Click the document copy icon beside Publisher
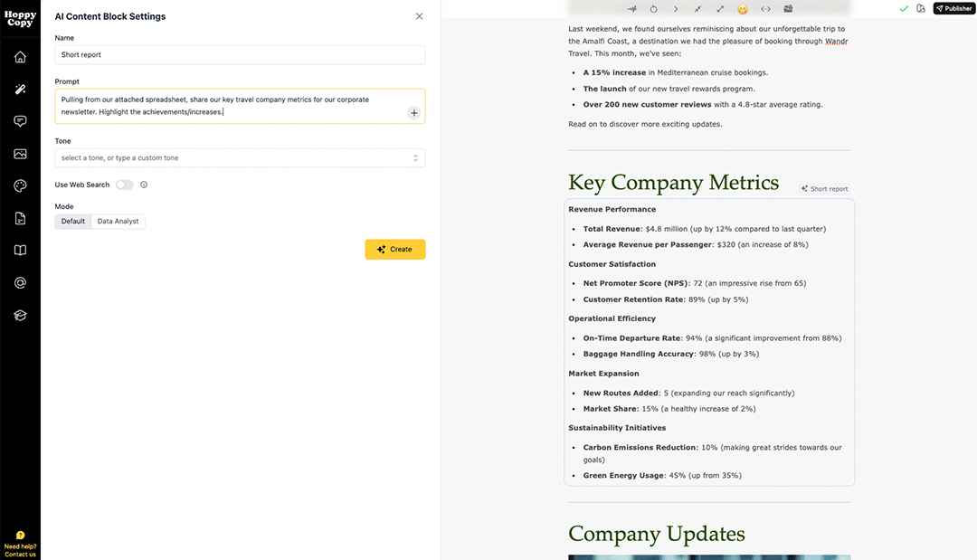 921,9
